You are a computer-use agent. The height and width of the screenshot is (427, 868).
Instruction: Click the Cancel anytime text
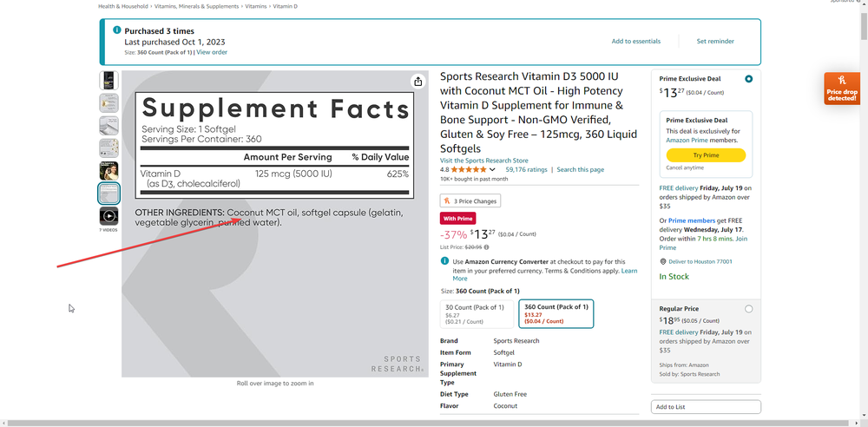pyautogui.click(x=686, y=168)
